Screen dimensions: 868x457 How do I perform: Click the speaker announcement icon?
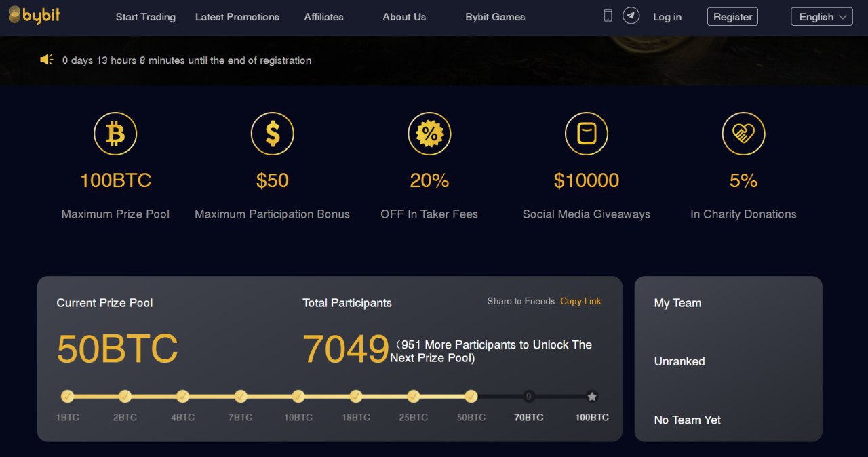[x=47, y=60]
